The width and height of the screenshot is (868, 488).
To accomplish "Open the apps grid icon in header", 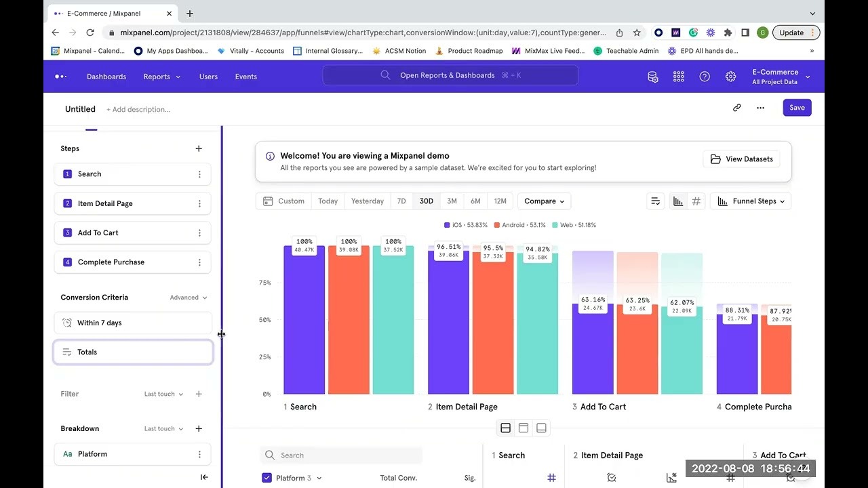I will 679,77.
